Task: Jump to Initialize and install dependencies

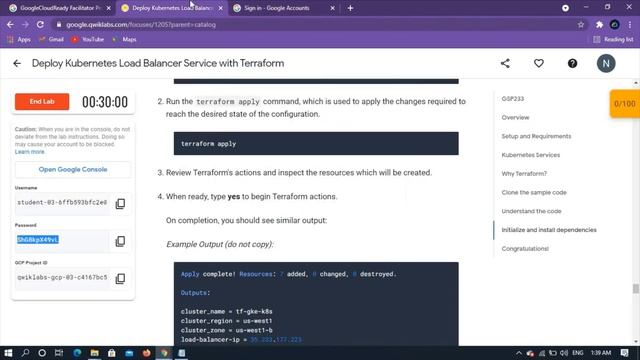Action: tap(549, 230)
